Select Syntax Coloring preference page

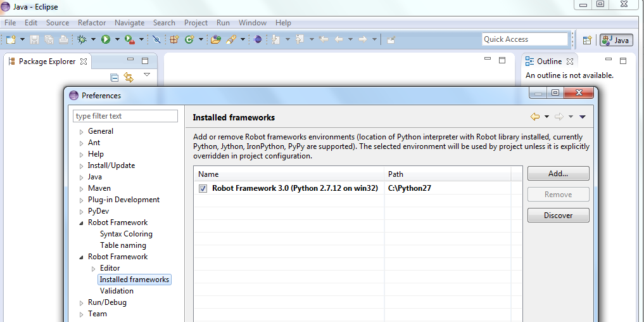(126, 234)
